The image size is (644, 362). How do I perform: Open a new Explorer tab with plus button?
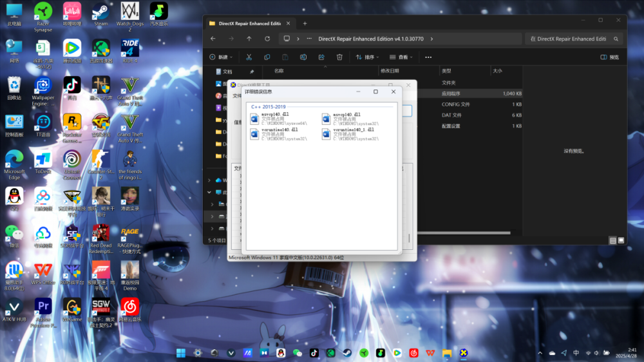click(x=305, y=23)
